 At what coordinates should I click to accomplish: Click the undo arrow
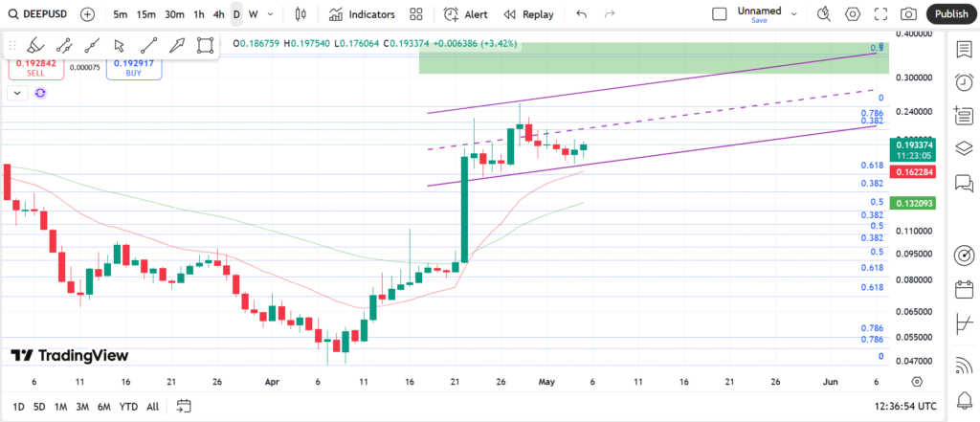click(582, 14)
